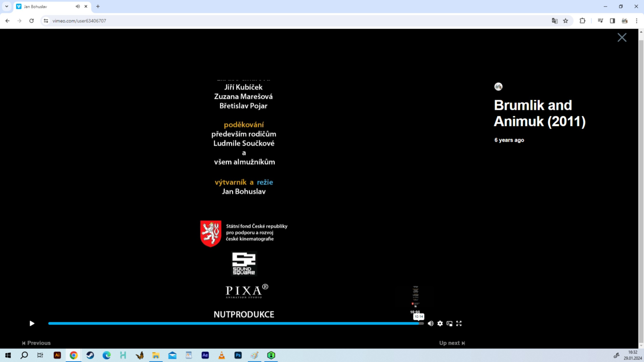Open the Chrome three-dot menu
644x362 pixels.
tap(637, 21)
